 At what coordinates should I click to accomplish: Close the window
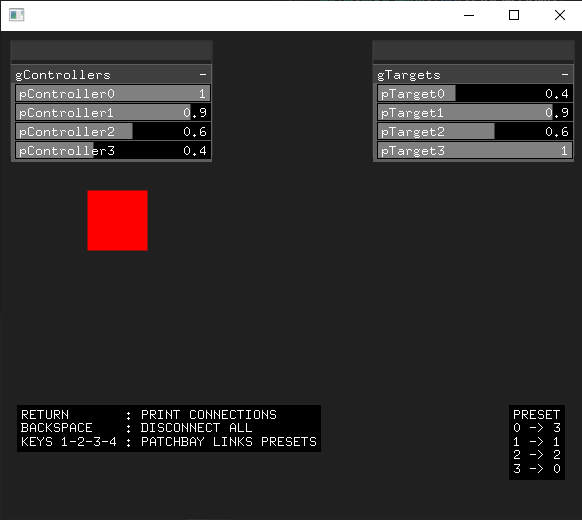click(x=560, y=15)
